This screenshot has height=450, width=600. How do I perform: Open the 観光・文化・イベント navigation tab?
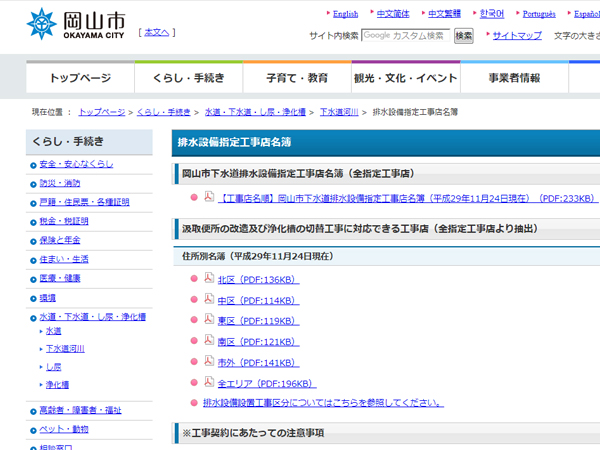(x=406, y=78)
